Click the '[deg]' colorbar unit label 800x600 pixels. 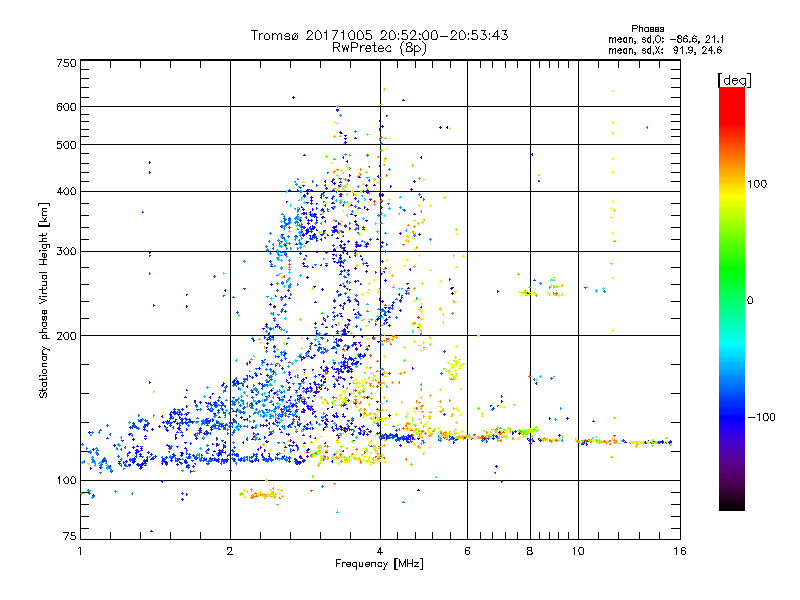click(734, 80)
